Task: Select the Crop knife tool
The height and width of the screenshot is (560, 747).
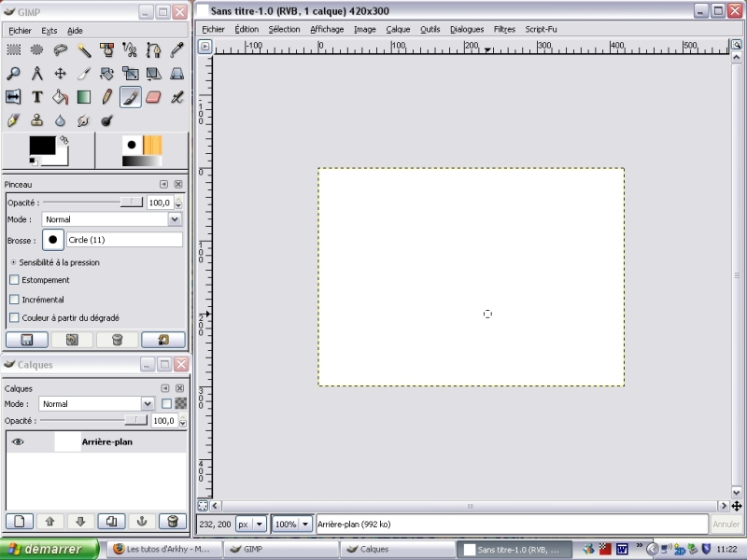Action: click(x=84, y=74)
